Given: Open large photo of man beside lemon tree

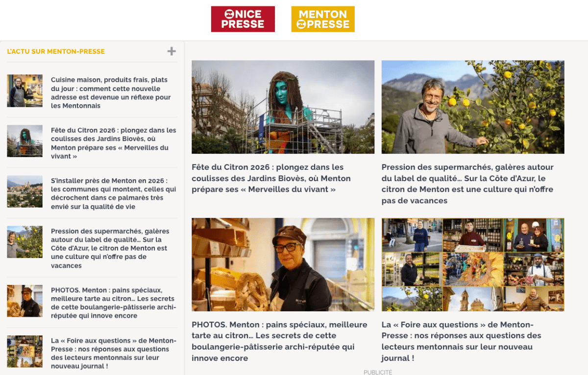Looking at the screenshot, I should (473, 107).
